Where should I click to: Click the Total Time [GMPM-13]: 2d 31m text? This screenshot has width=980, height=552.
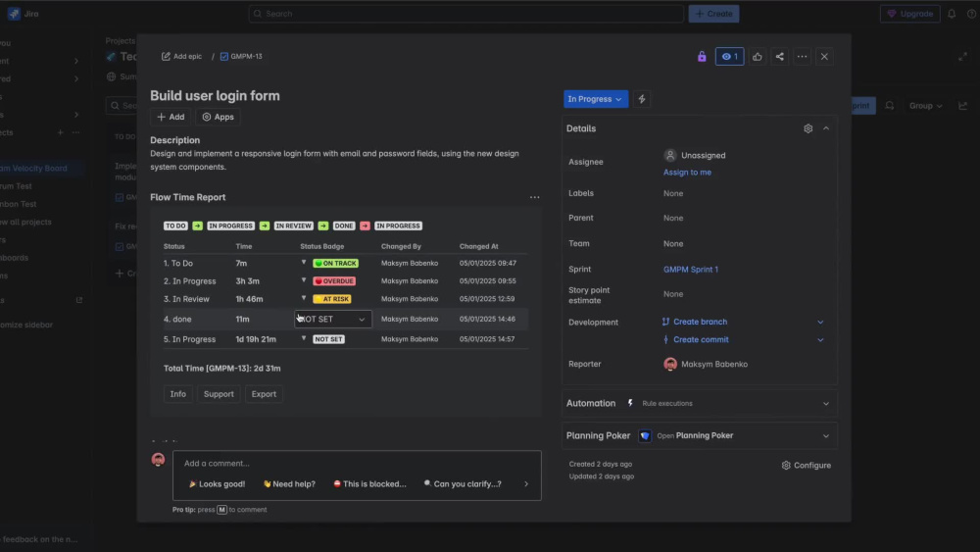(221, 369)
